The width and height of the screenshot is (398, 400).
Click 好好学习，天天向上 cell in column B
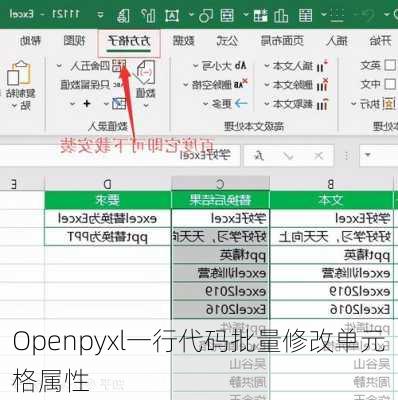(x=331, y=237)
